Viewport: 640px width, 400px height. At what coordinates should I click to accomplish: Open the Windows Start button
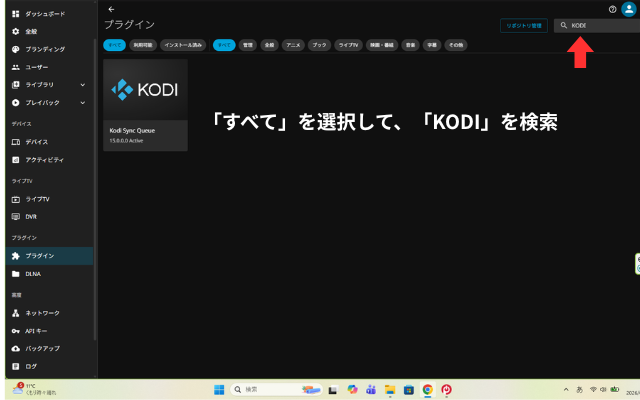click(x=218, y=389)
